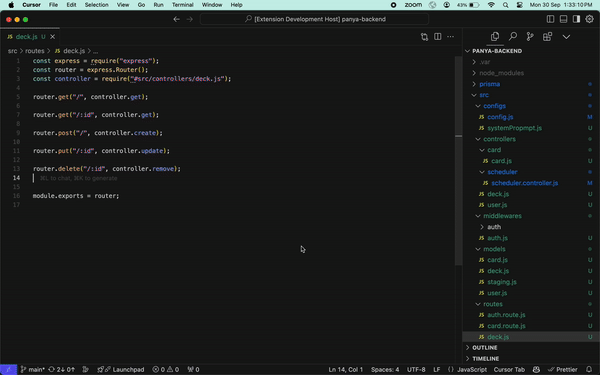The width and height of the screenshot is (600, 375).
Task: Change indentation Spaces: 4
Action: click(385, 370)
